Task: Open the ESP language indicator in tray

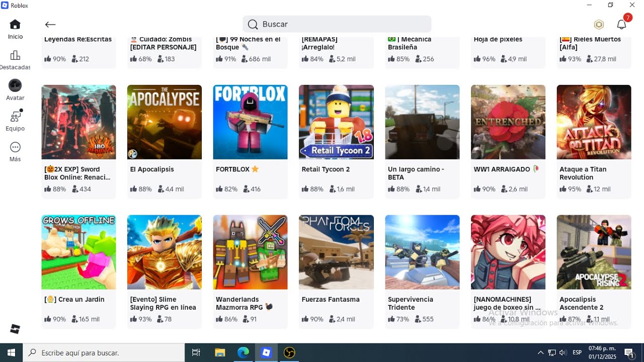Action: 577,353
